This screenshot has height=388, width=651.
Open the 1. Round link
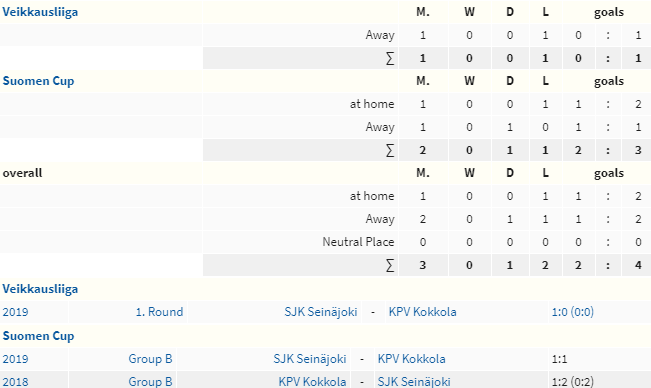159,312
